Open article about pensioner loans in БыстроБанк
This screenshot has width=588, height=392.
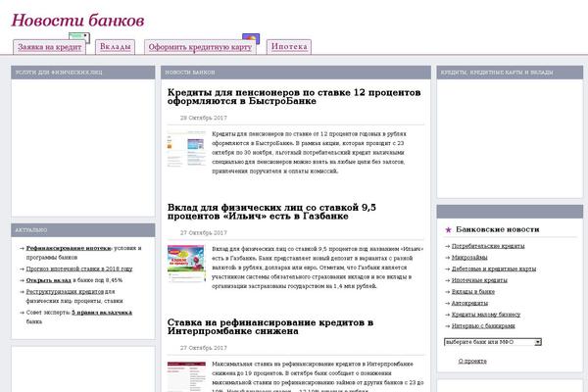pos(294,96)
